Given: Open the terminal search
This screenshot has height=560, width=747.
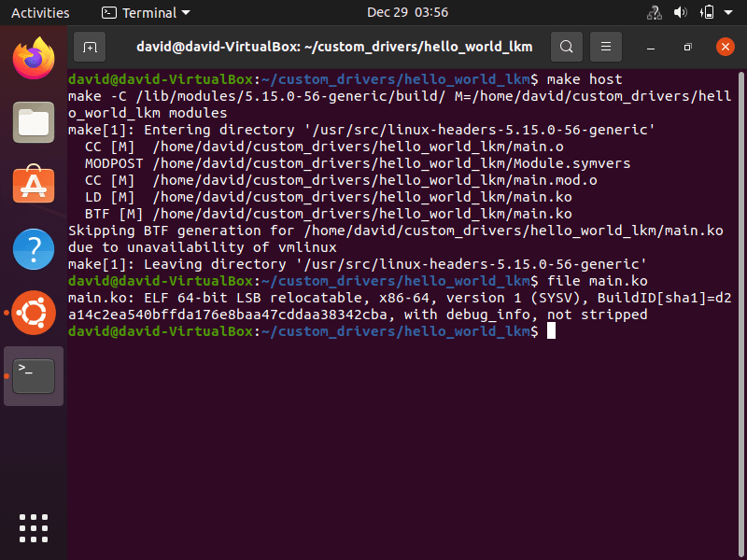Looking at the screenshot, I should (x=565, y=47).
